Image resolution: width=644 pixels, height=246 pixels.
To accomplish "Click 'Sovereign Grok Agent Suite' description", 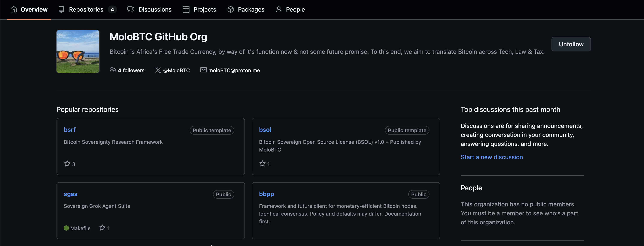I will (97, 206).
